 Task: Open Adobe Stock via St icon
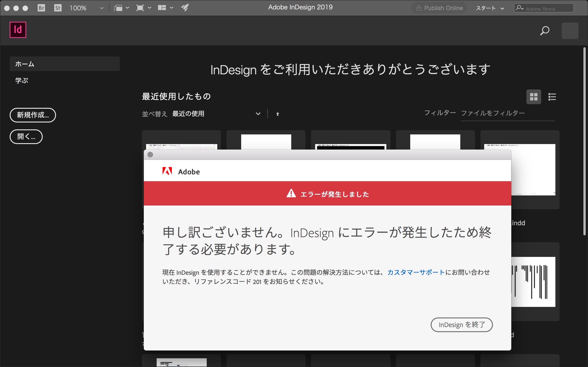click(x=58, y=8)
